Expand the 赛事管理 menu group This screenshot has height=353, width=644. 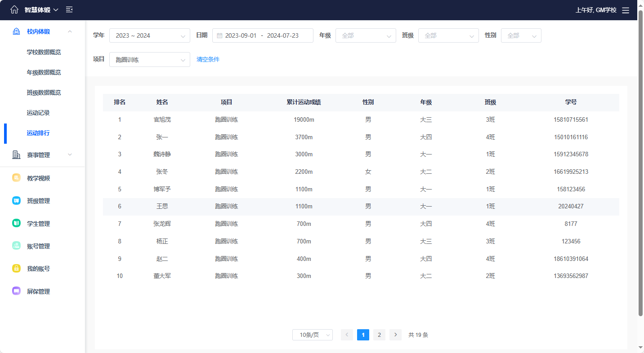pos(70,155)
